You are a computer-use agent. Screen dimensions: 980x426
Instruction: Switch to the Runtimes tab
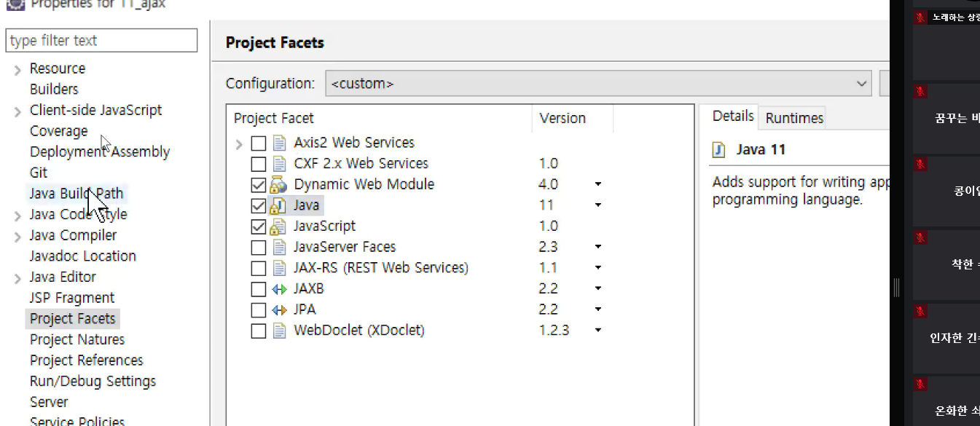point(794,118)
